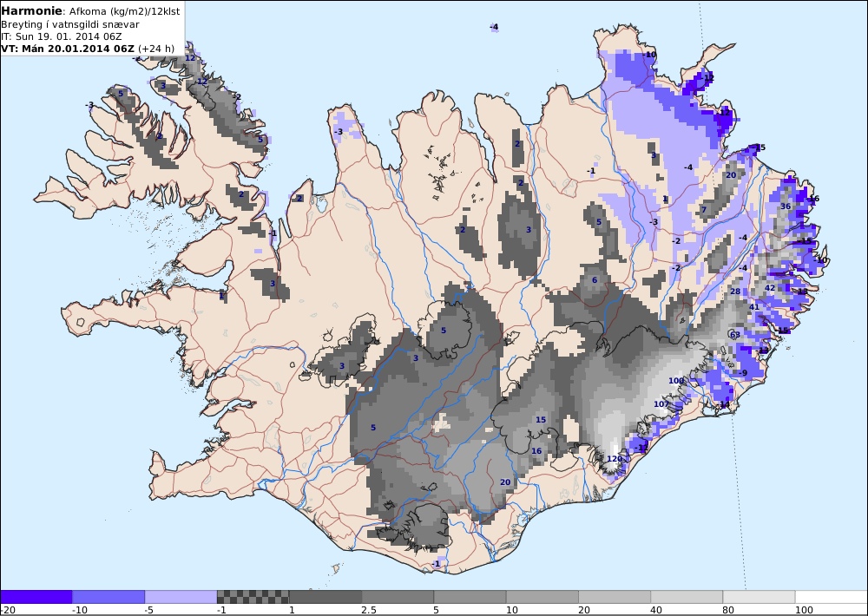Click the 'Breyting í vatnsgildi snævar' subtitle
Screen dimensions: 868x616
(70, 24)
